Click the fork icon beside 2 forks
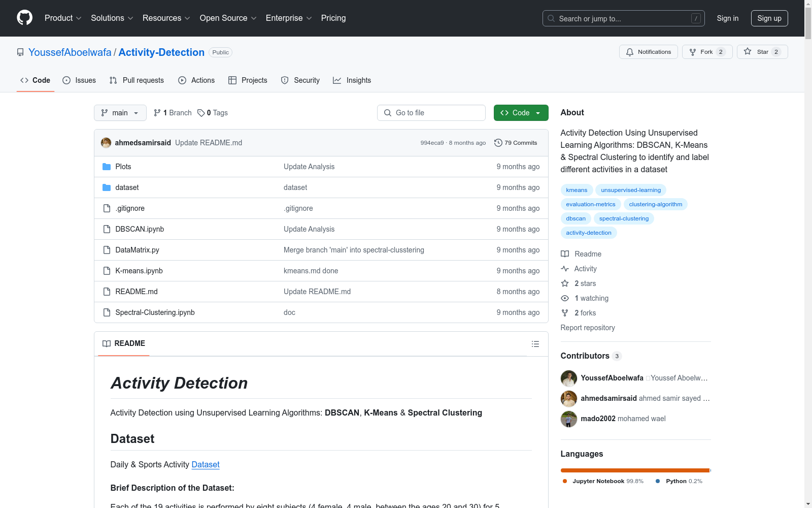Image resolution: width=812 pixels, height=508 pixels. pos(565,313)
